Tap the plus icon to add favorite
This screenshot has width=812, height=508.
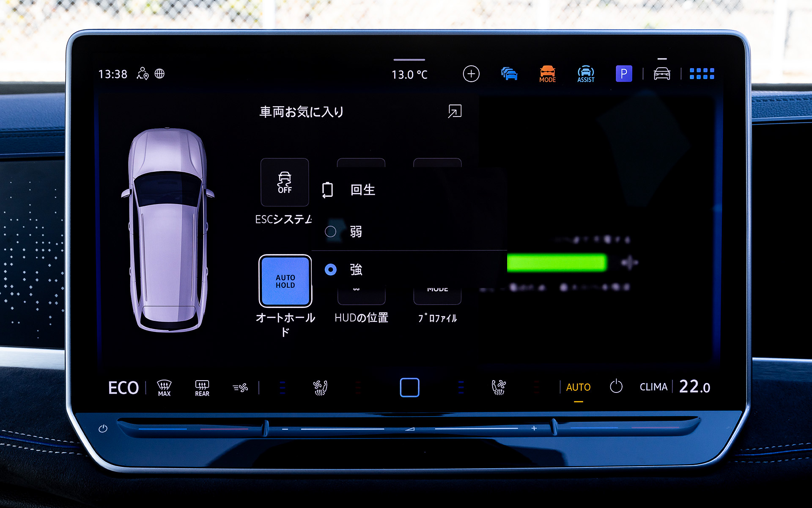click(471, 73)
